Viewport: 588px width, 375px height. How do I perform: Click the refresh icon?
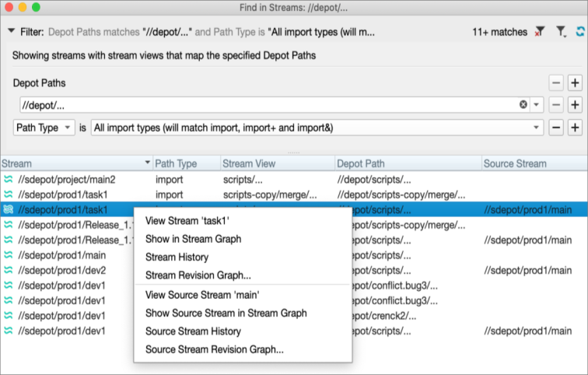(579, 32)
